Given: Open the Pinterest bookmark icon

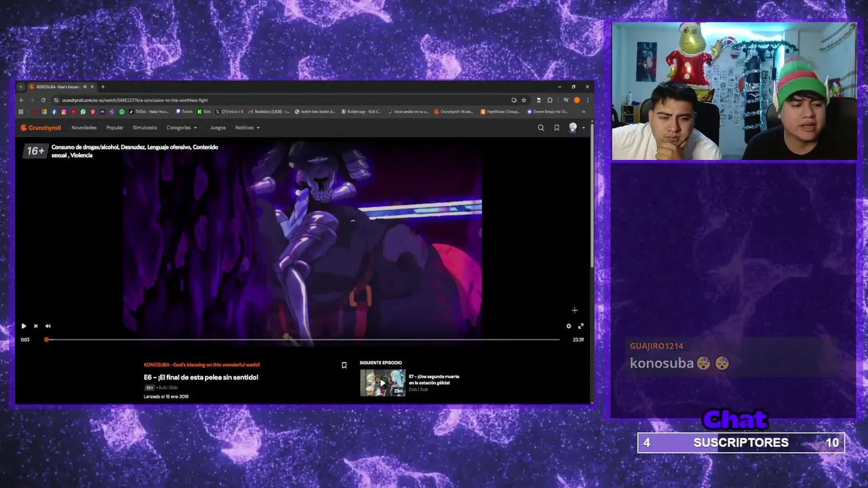Looking at the screenshot, I should [x=93, y=112].
